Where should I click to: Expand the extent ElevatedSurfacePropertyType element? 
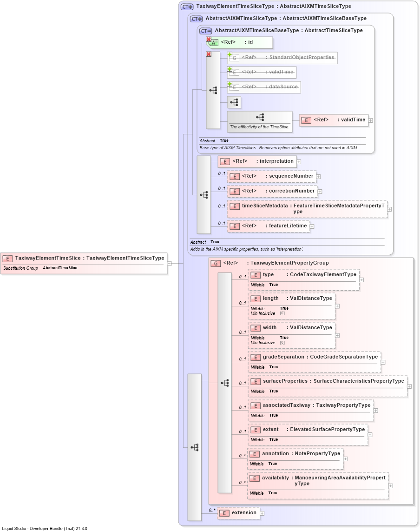[370, 435]
